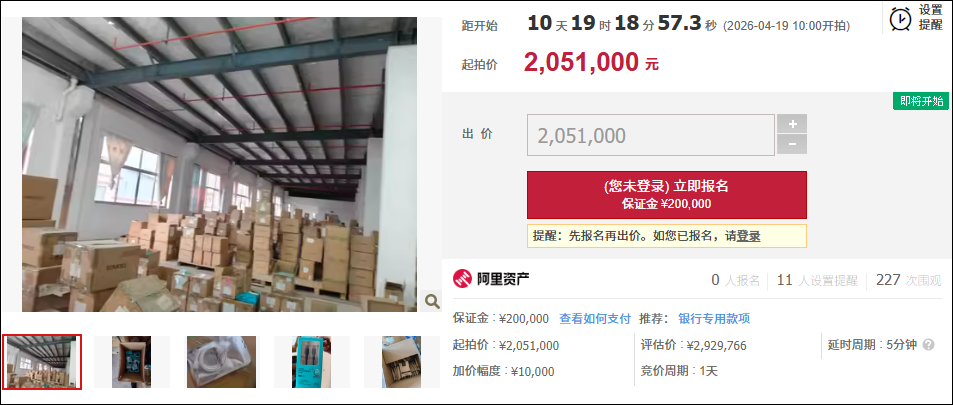
Task: Select the first warehouse thumbnail
Action: [x=42, y=362]
